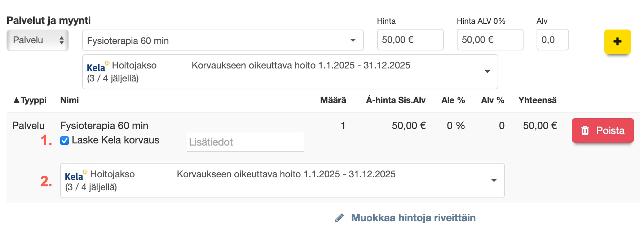Screen dimensions: 644x240
Task: Sort by the Tyyppi column arrow
Action: [16, 100]
